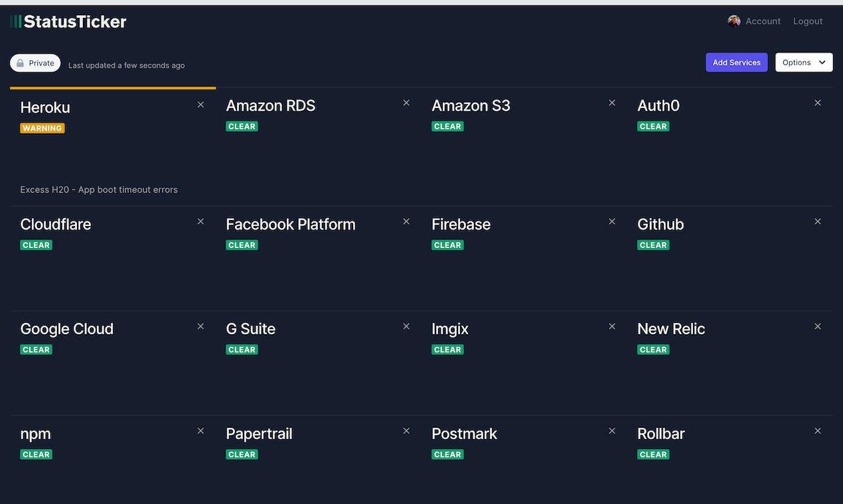Viewport: 843px width, 504px height.
Task: Open the Heroku H20 incident message
Action: pyautogui.click(x=99, y=190)
